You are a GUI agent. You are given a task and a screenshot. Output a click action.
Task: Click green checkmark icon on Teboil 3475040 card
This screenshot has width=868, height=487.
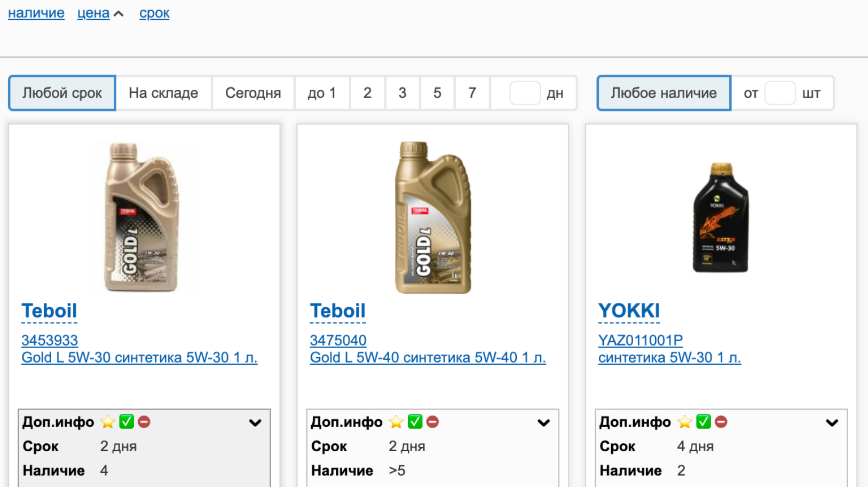point(415,422)
